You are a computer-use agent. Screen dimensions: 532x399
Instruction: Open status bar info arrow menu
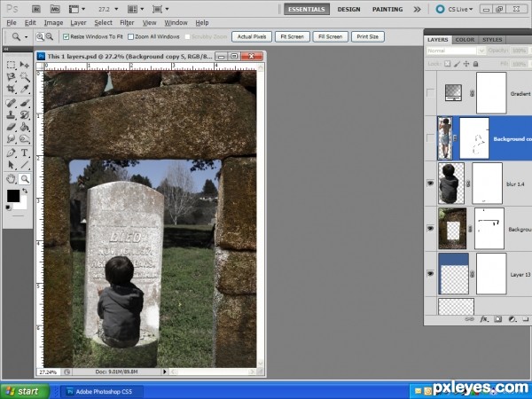[x=165, y=372]
